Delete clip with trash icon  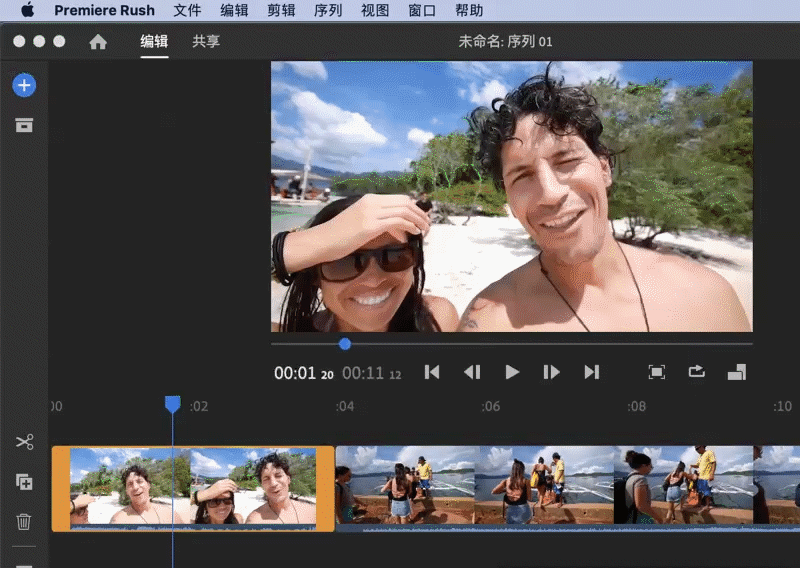coord(24,522)
